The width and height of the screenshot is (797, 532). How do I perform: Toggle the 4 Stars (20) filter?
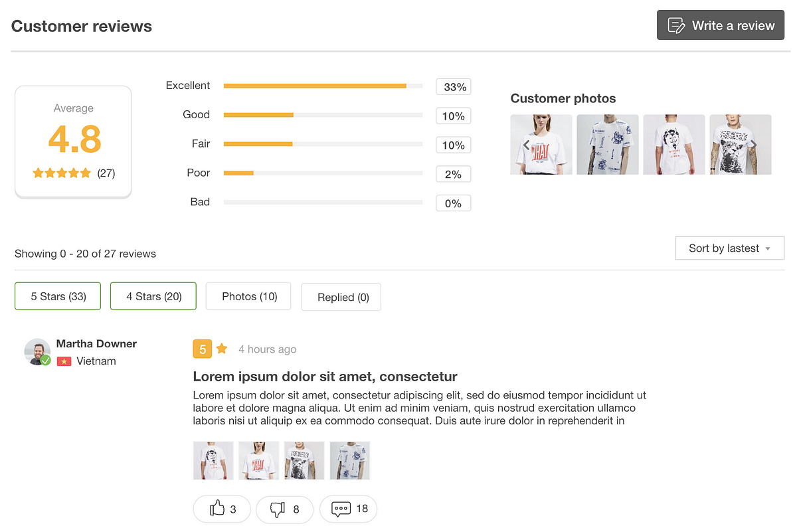[153, 296]
